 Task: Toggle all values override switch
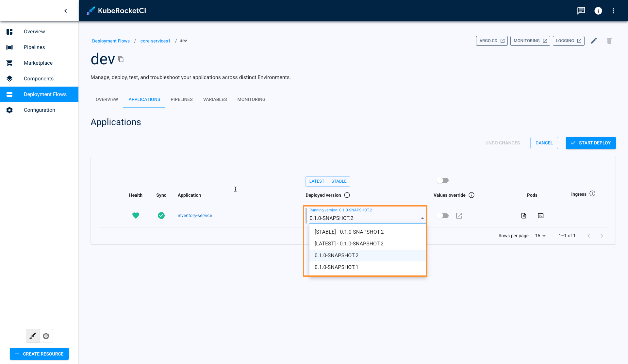(x=443, y=180)
